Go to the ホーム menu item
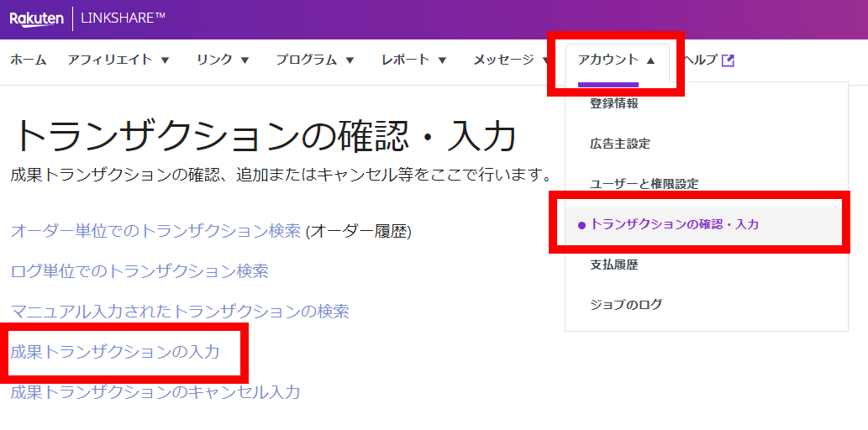This screenshot has height=430, width=868. click(x=28, y=60)
